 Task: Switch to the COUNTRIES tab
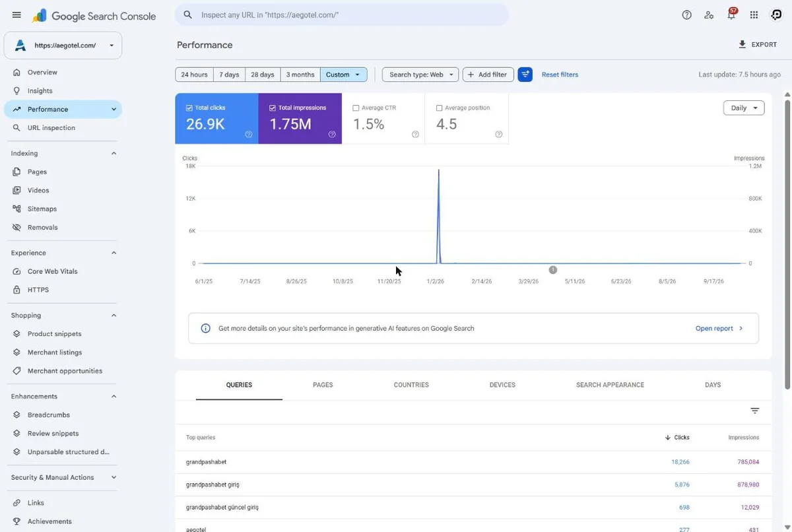(411, 385)
